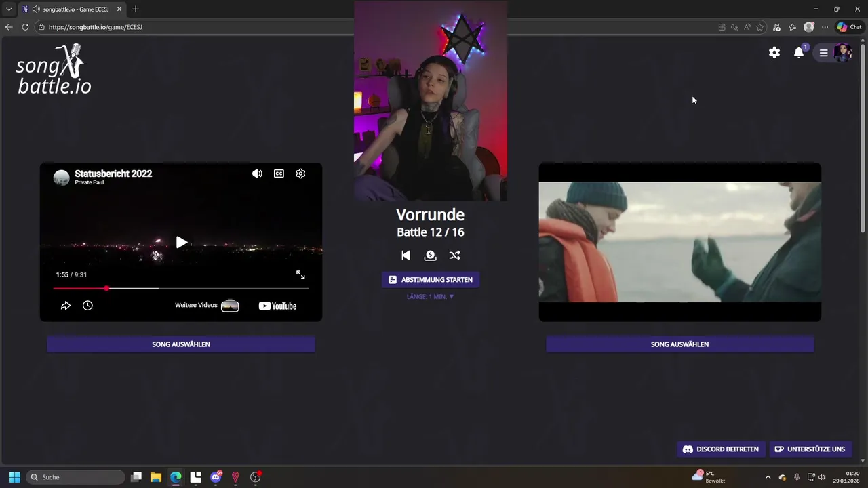Click the translate page icon
868x488 pixels.
(734, 27)
